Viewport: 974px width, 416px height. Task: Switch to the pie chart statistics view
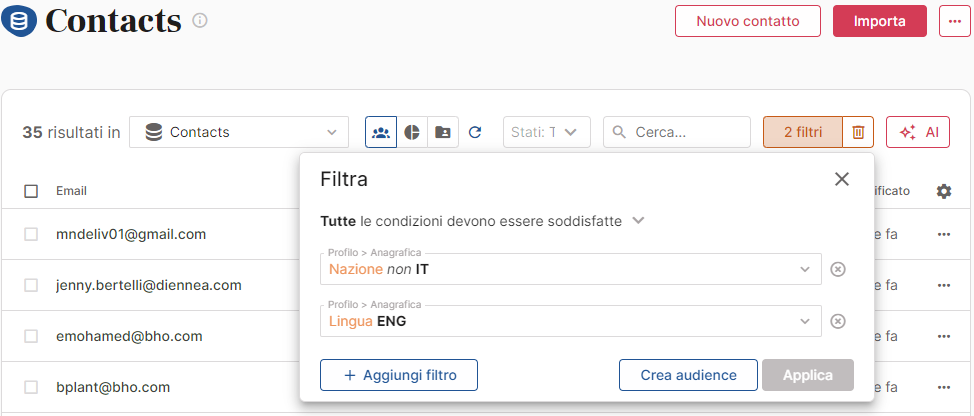[412, 132]
